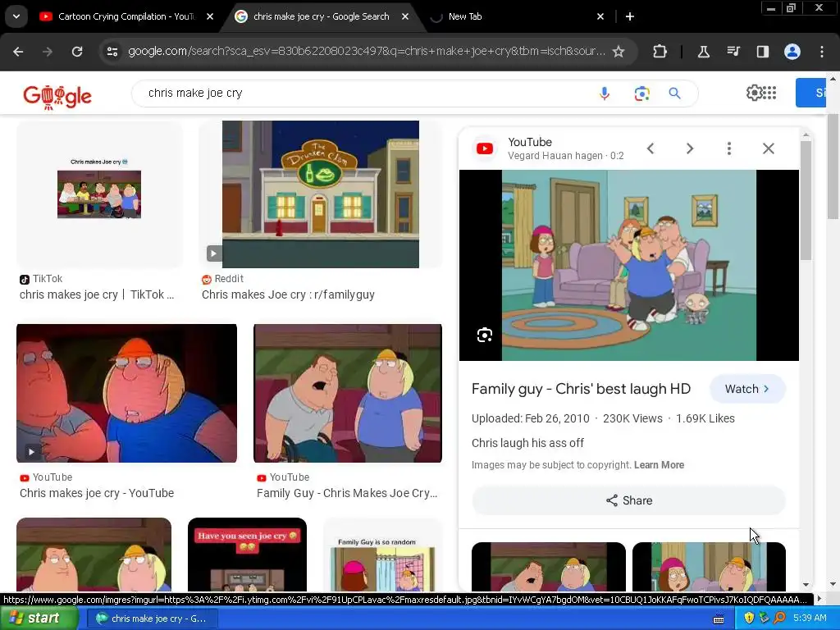Open 'Family Guy is so random' thumbnail
This screenshot has height=630, width=840.
(383, 555)
